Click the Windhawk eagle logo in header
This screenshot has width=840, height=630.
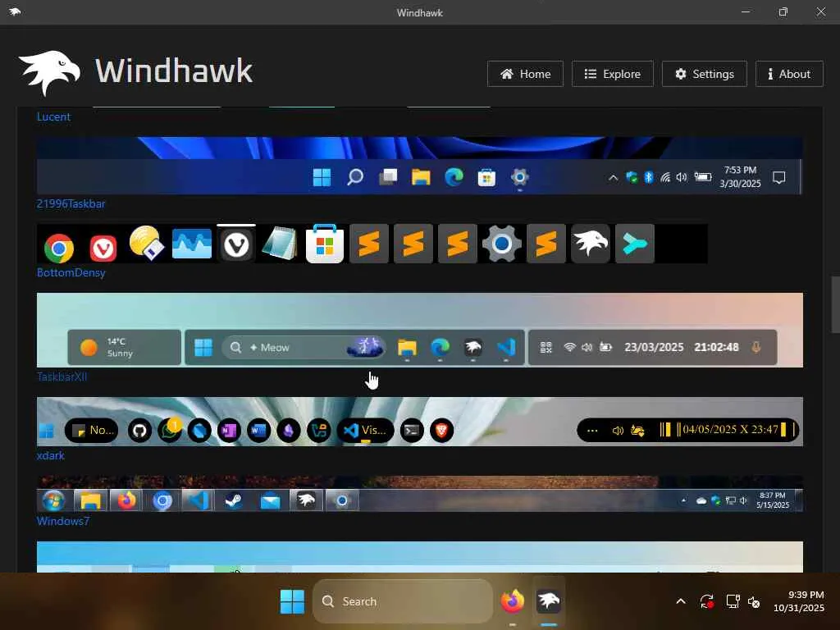(x=49, y=72)
